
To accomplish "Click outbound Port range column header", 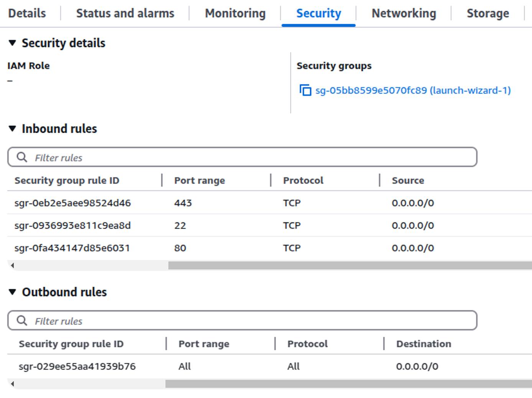I will [204, 344].
